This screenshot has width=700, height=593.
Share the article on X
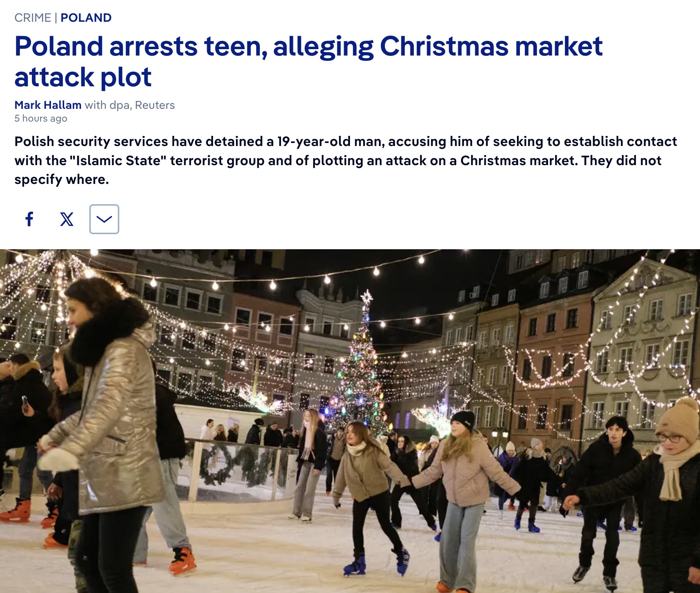click(x=67, y=219)
